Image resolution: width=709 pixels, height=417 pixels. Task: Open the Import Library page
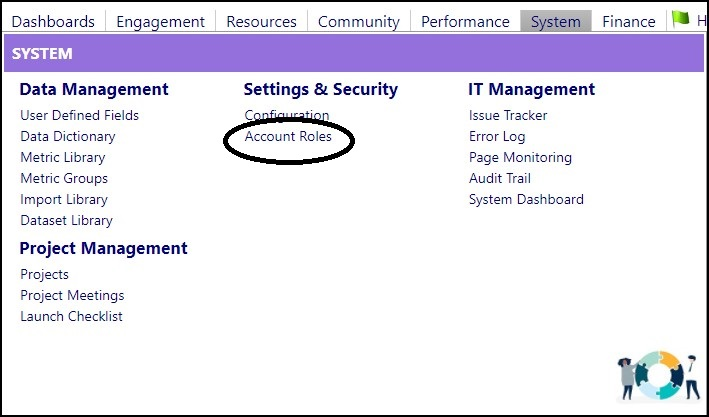(64, 199)
